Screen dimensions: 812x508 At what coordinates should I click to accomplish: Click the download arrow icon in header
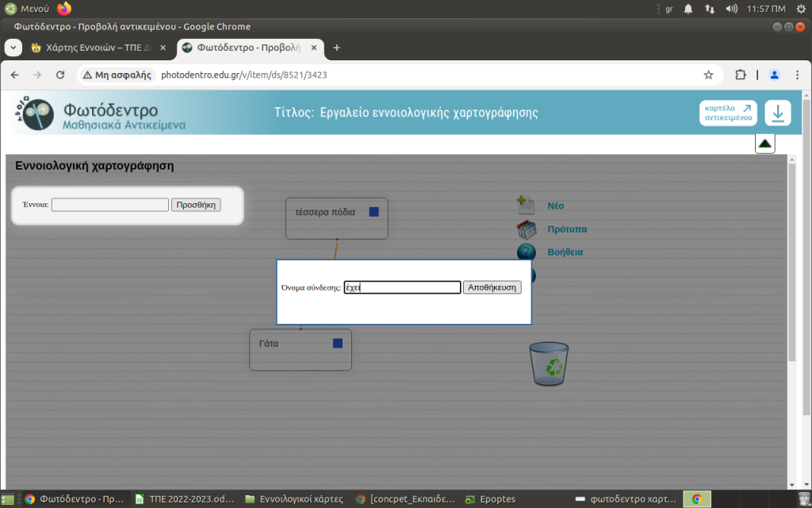[777, 114]
